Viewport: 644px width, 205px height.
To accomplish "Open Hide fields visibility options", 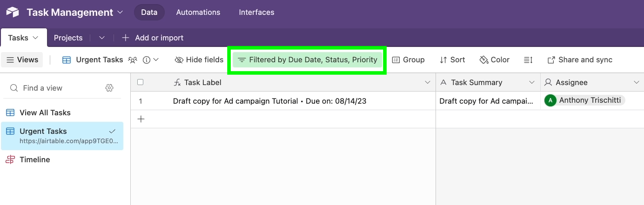I will (x=199, y=60).
